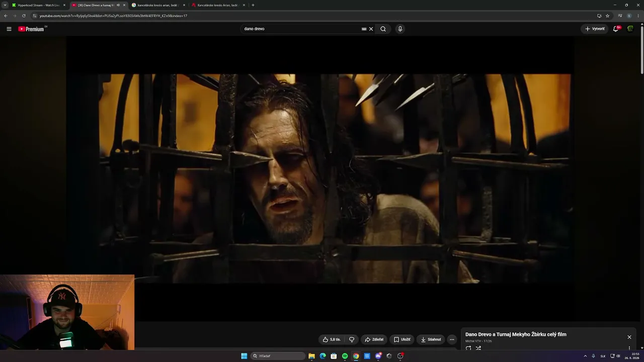Image resolution: width=644 pixels, height=362 pixels.
Task: Open the Vytvoriť create menu
Action: [595, 29]
